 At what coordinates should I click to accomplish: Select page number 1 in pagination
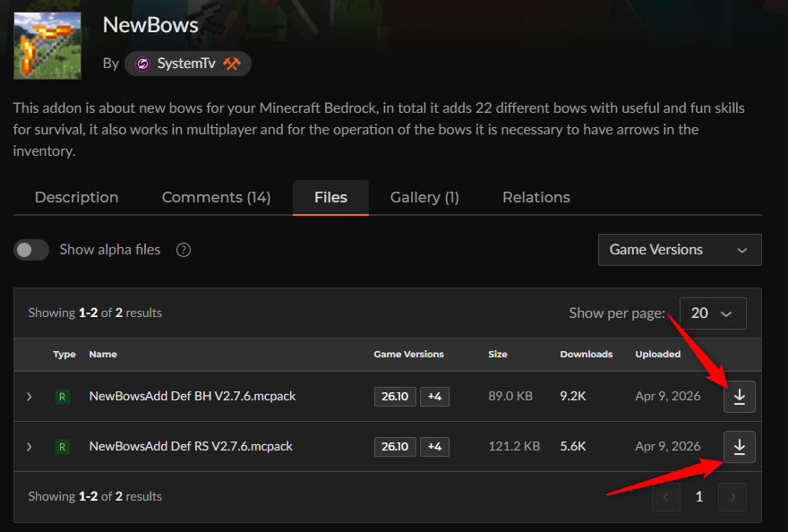(x=698, y=497)
